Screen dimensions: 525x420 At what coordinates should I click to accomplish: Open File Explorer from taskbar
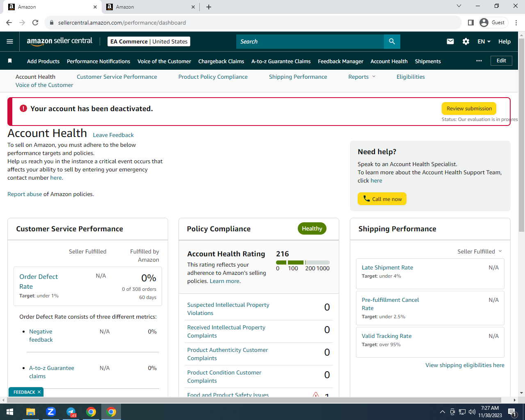31,412
